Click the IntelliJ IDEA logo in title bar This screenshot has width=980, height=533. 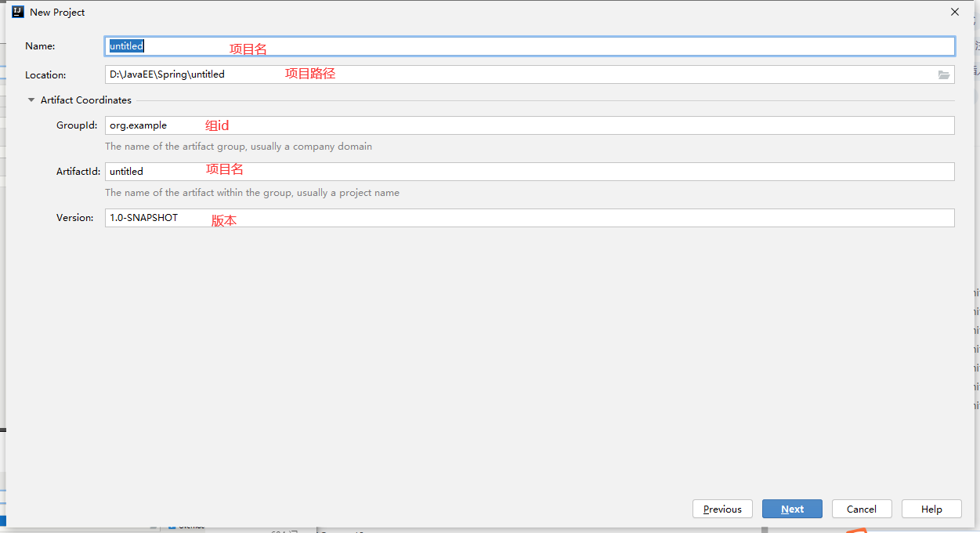pos(17,12)
